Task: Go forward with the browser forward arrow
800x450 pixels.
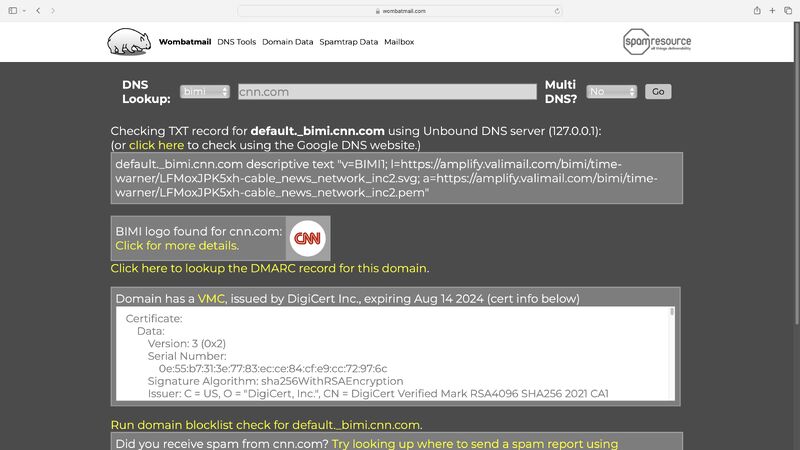Action: point(53,11)
